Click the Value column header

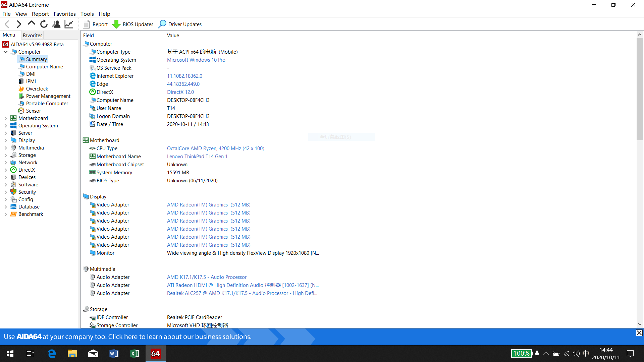[x=243, y=36]
